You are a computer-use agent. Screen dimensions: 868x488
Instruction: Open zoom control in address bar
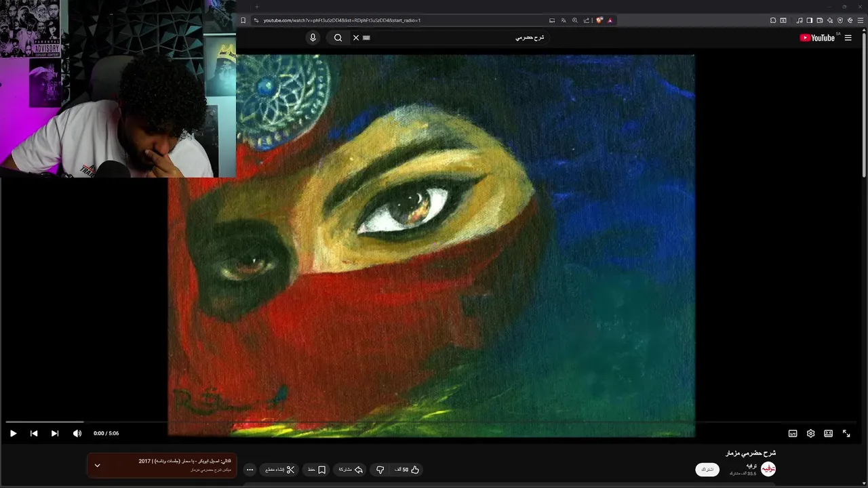point(575,20)
